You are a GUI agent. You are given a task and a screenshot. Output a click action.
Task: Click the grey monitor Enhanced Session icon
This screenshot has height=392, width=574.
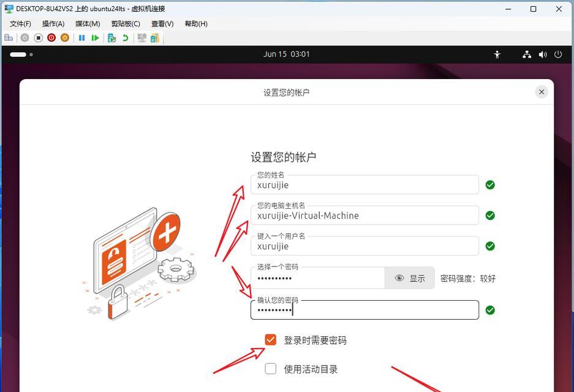[142, 38]
